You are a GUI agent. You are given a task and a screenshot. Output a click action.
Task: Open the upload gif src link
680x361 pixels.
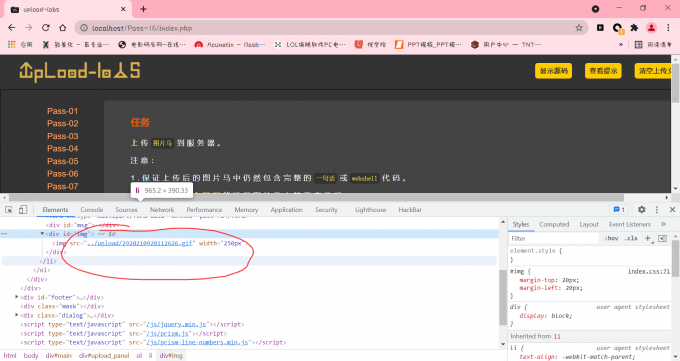tap(140, 243)
